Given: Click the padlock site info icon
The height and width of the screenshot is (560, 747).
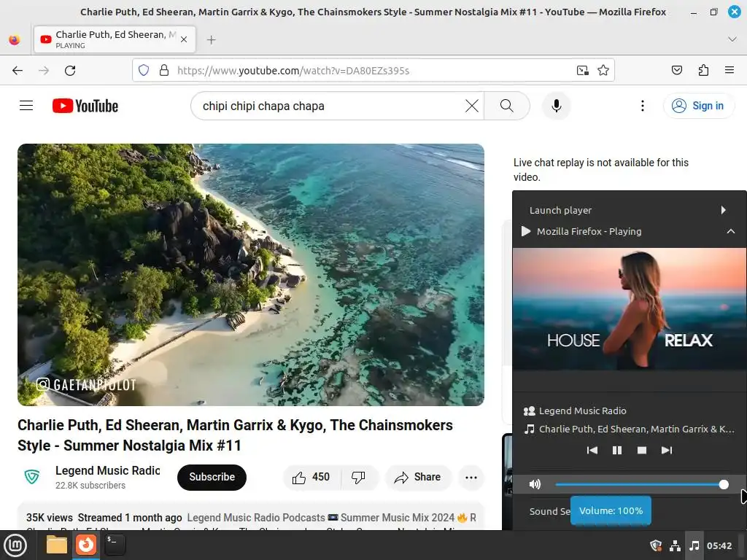Looking at the screenshot, I should click(164, 71).
